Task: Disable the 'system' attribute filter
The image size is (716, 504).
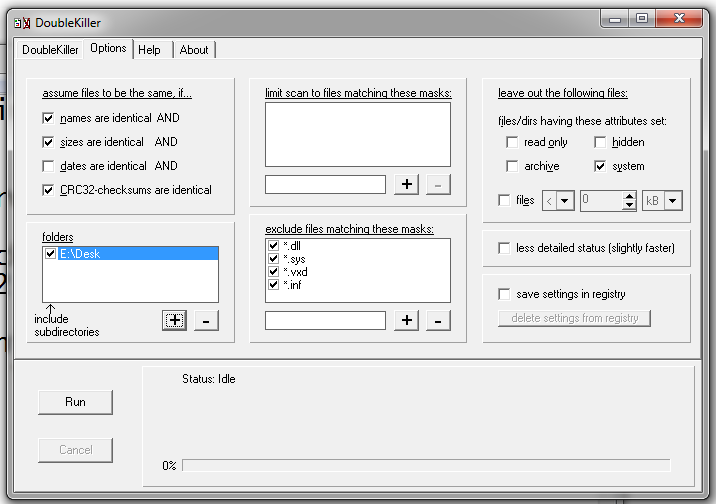Action: [x=600, y=166]
